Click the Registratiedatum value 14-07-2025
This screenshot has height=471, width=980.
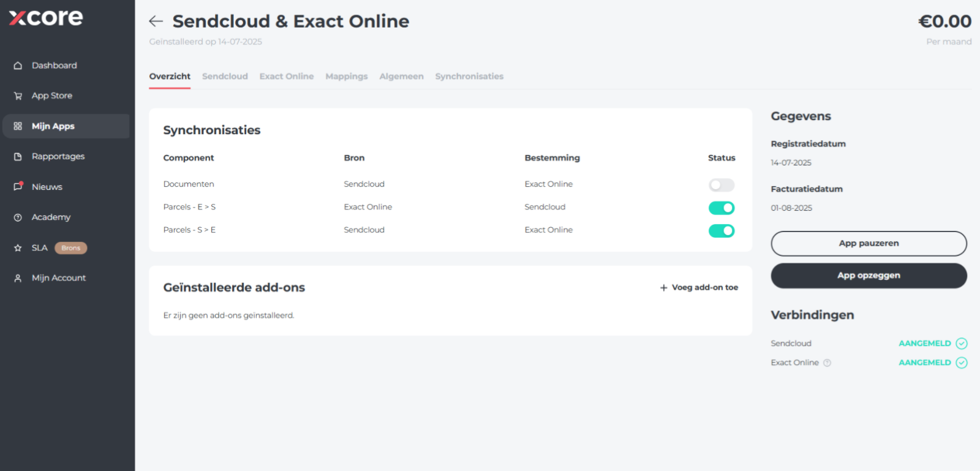[791, 163]
